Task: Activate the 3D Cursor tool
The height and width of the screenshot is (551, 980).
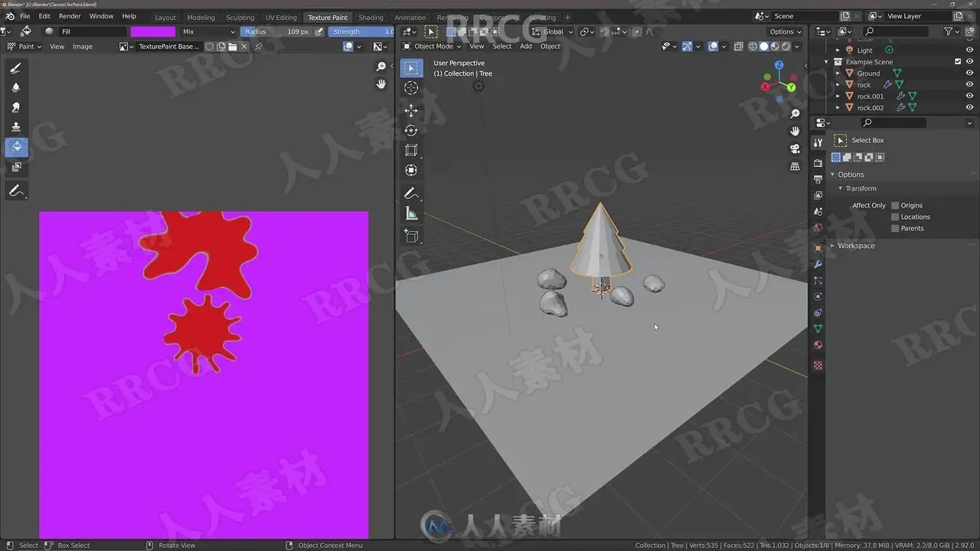Action: coord(411,88)
